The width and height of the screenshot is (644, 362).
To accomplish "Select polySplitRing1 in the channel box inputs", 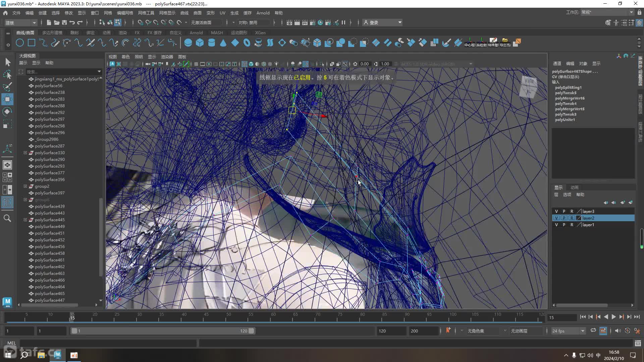I will pyautogui.click(x=568, y=87).
